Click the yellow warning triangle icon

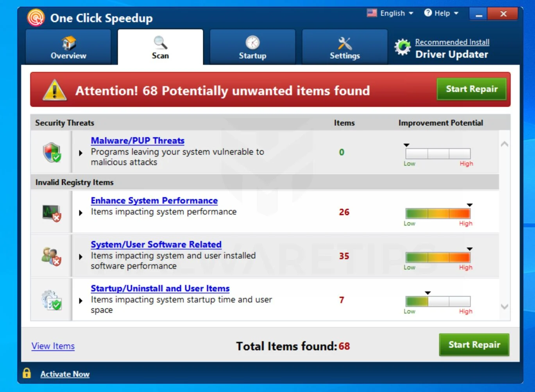(x=55, y=90)
